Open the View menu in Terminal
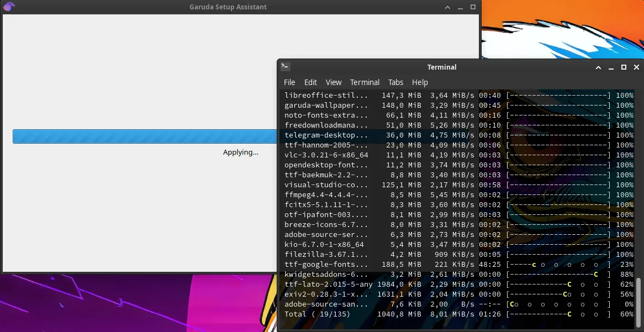The height and width of the screenshot is (332, 644). (334, 82)
